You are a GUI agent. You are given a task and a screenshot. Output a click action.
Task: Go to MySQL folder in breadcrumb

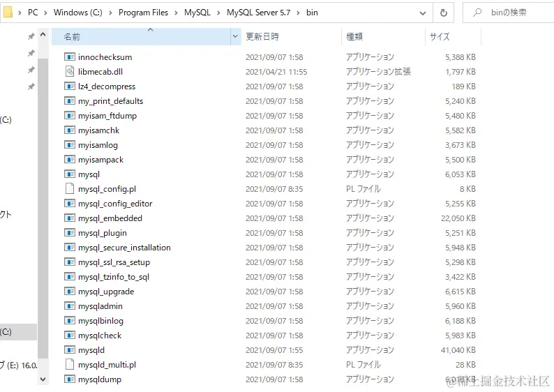tap(197, 13)
